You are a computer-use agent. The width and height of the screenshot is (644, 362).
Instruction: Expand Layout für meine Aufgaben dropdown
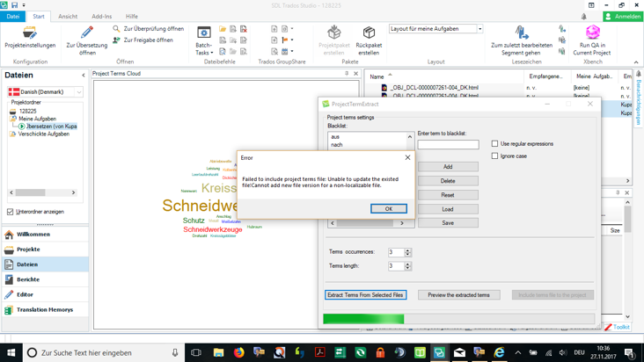coord(479,29)
